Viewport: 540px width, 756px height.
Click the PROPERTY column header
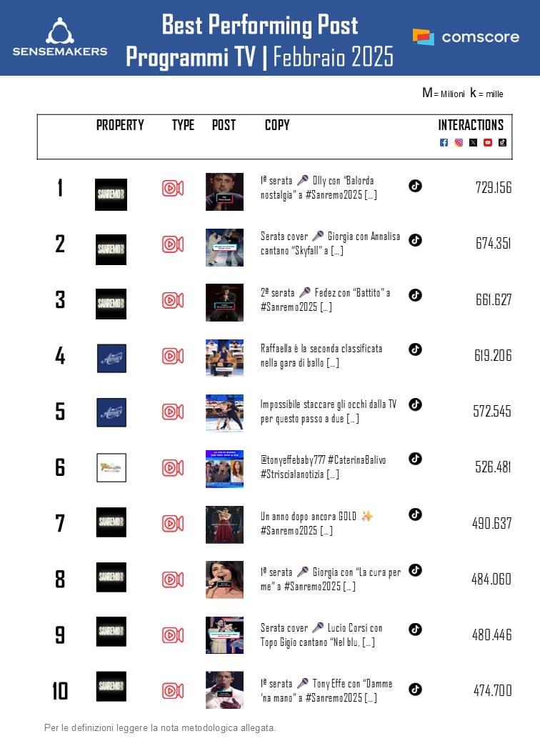120,125
